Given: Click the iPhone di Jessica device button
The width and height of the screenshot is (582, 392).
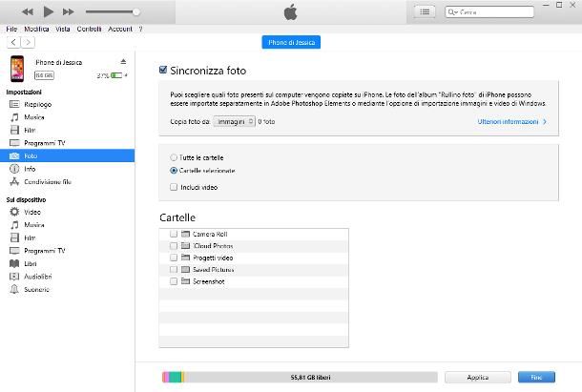Looking at the screenshot, I should [x=291, y=42].
